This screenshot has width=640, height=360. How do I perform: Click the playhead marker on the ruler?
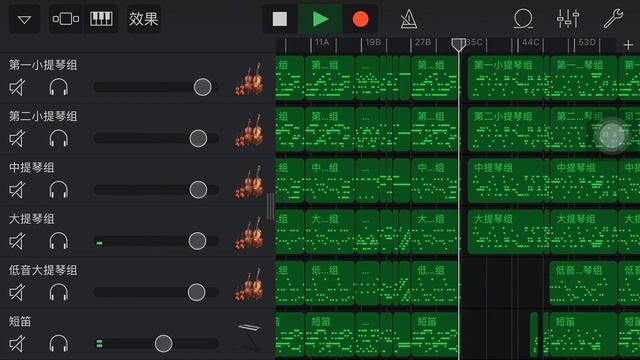pos(458,45)
